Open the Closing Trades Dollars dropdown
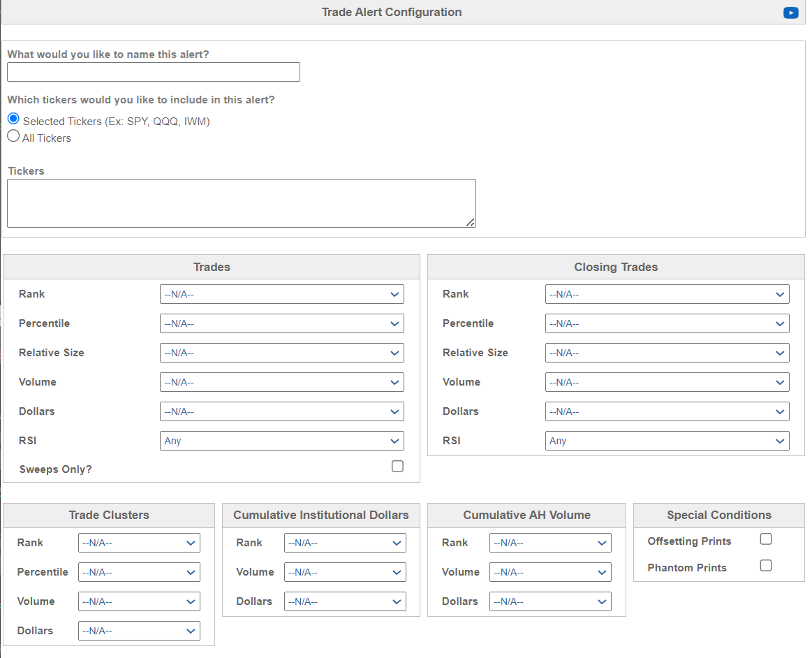The height and width of the screenshot is (658, 812). click(667, 412)
